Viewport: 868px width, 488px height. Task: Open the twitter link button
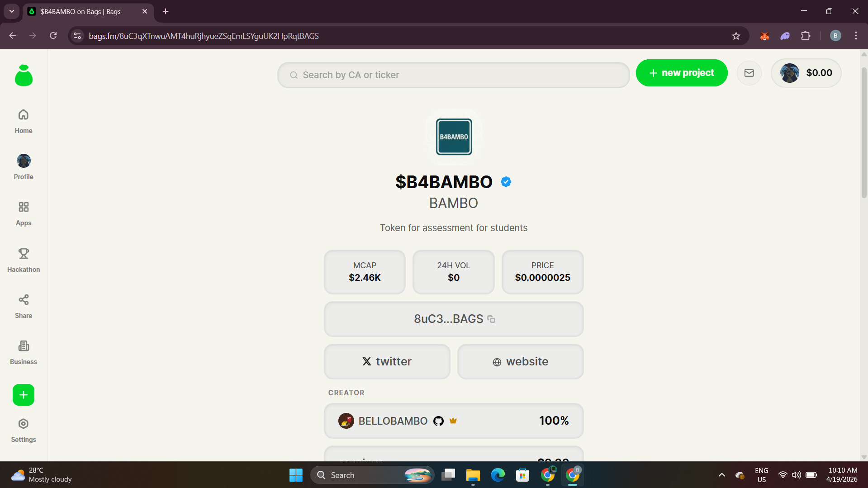point(387,361)
